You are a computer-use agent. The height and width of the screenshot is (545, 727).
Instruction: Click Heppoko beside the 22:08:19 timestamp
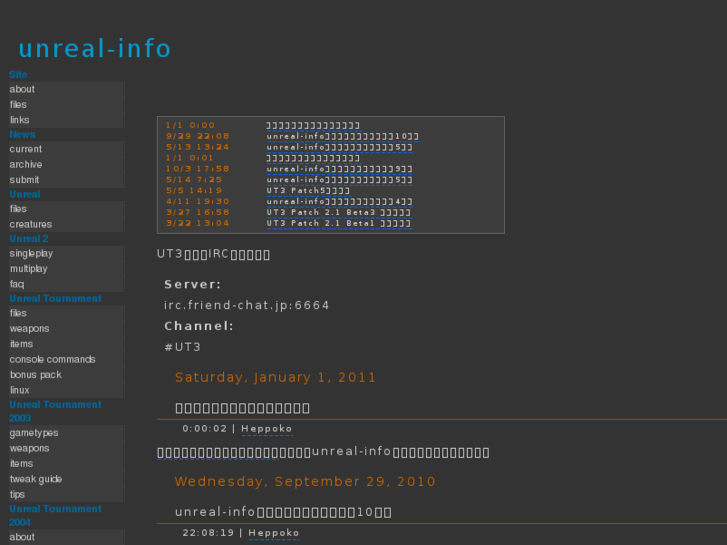(x=274, y=533)
